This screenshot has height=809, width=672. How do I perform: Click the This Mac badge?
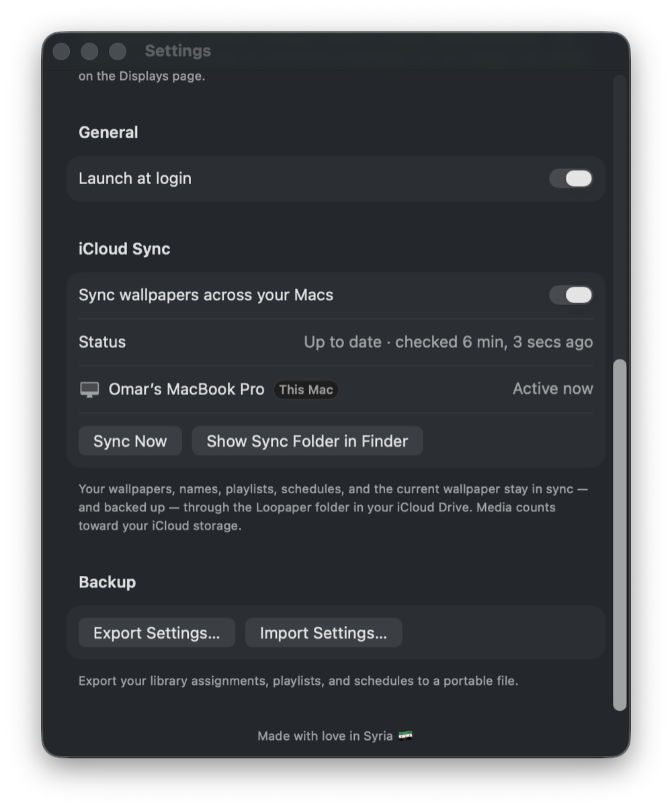(x=306, y=390)
